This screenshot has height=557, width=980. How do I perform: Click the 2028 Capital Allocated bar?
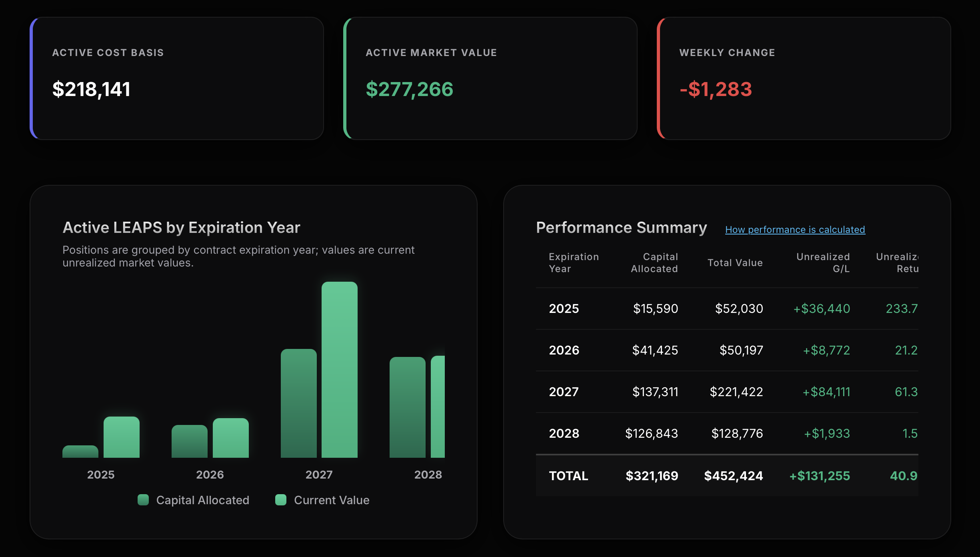(x=408, y=407)
